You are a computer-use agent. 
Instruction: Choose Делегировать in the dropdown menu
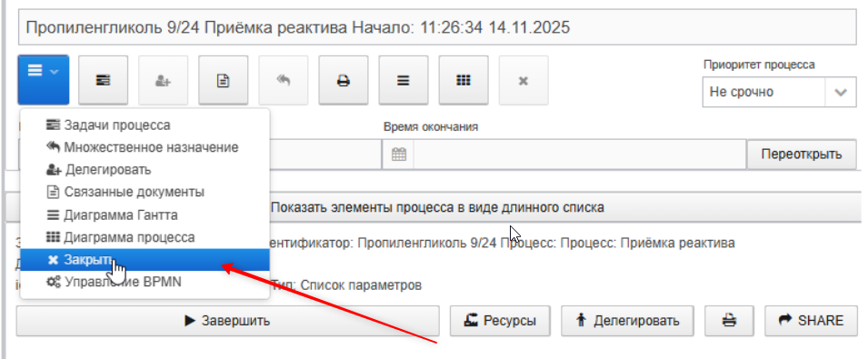(145, 169)
